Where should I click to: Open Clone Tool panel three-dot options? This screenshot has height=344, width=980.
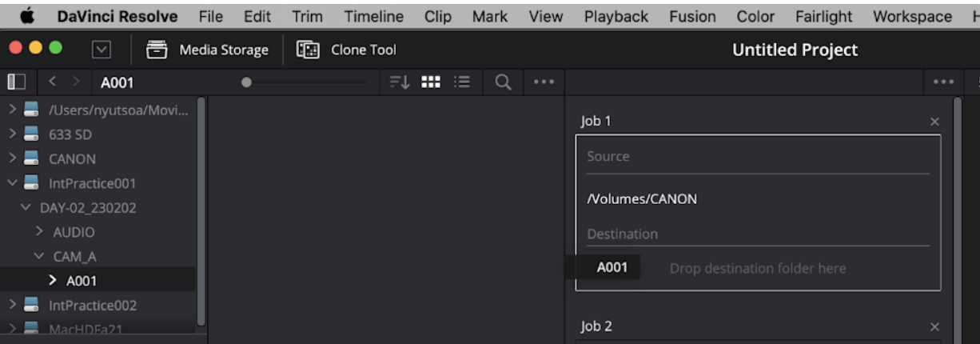pos(944,82)
